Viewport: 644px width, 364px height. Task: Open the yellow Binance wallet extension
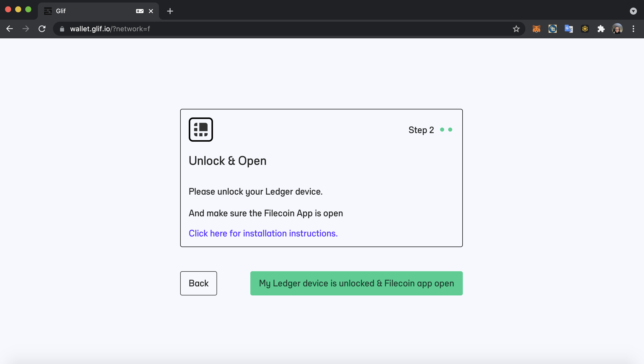(x=585, y=29)
